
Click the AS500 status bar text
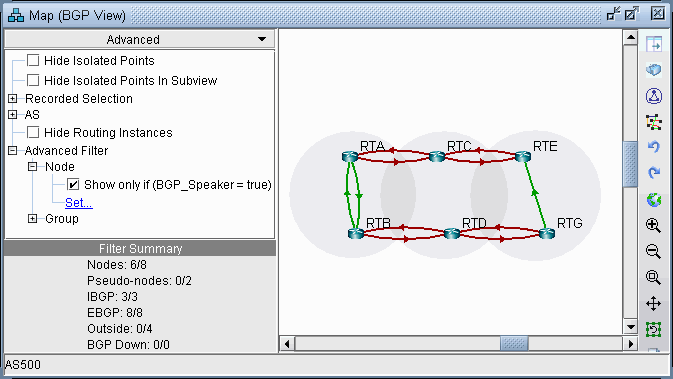click(x=23, y=364)
